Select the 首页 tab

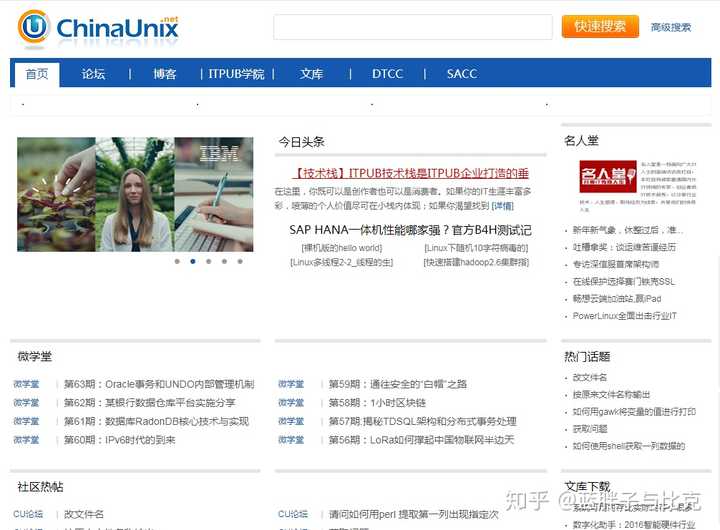[37, 74]
